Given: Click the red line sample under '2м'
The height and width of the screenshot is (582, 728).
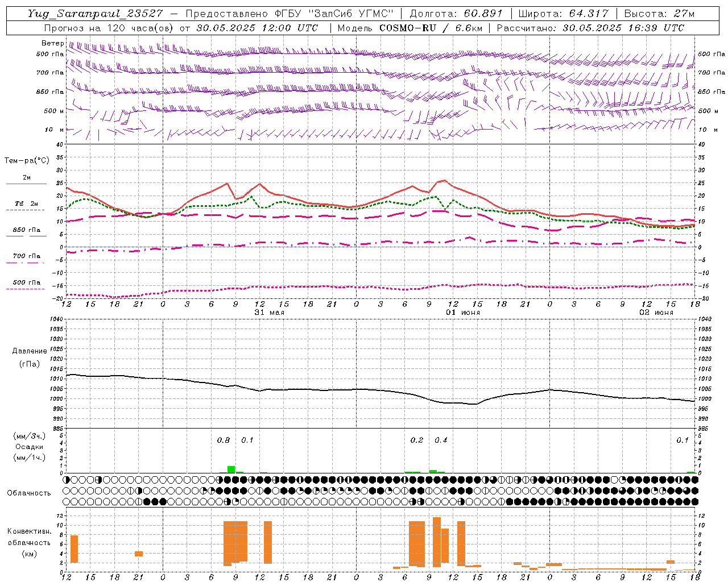Looking at the screenshot, I should click(26, 184).
